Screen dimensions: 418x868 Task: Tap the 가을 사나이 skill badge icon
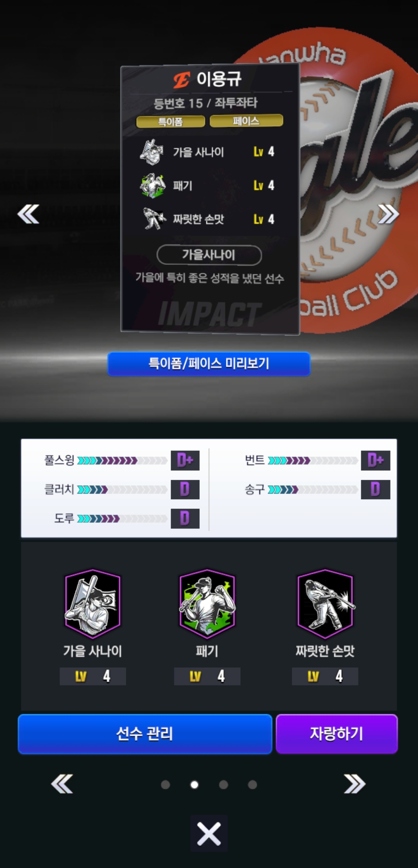pos(93,604)
